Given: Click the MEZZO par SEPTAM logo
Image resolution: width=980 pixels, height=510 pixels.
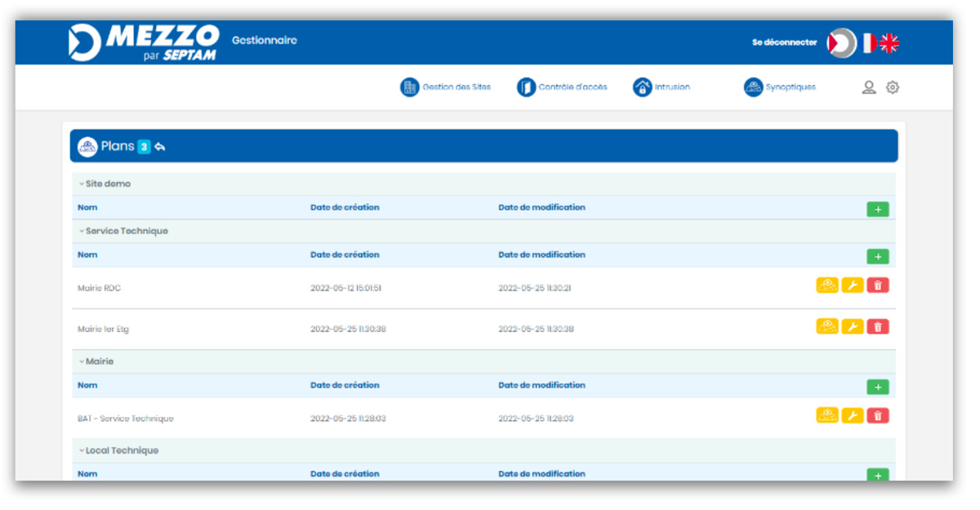Looking at the screenshot, I should [x=145, y=42].
